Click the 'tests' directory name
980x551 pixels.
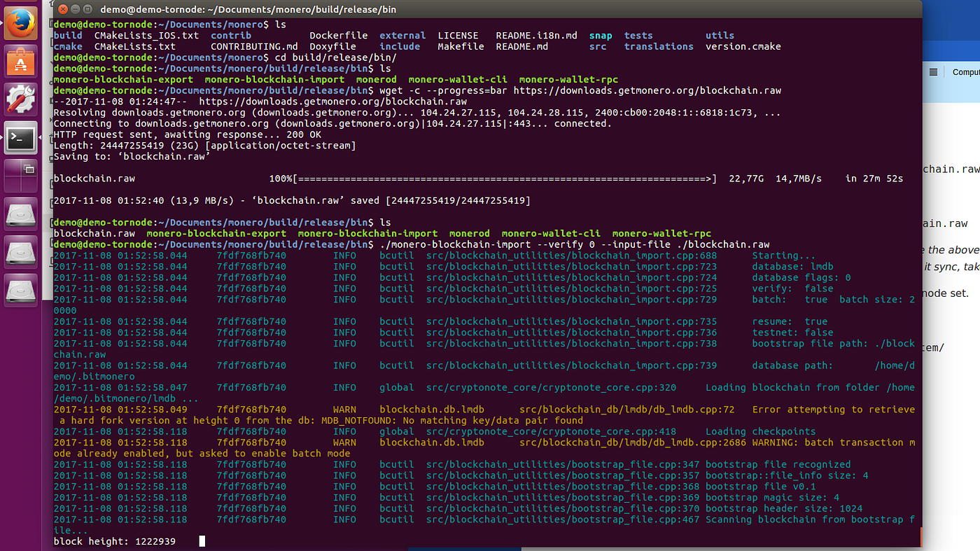click(x=638, y=35)
